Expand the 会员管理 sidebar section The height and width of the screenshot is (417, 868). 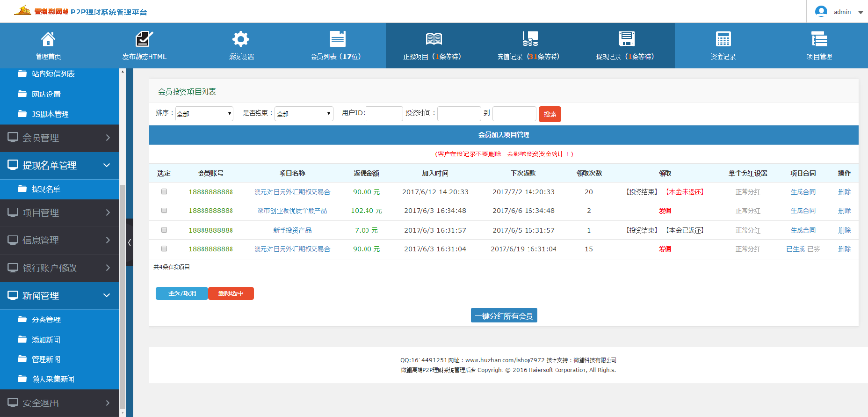coord(59,138)
